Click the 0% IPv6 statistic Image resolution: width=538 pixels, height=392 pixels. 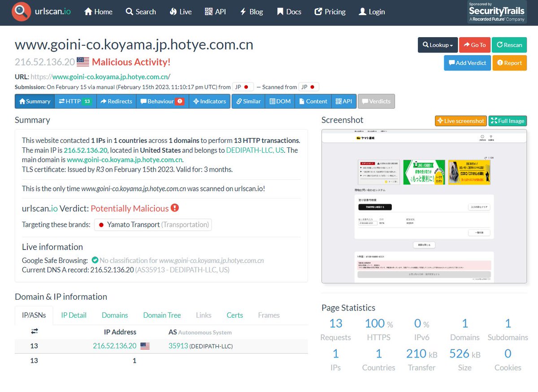(x=421, y=329)
